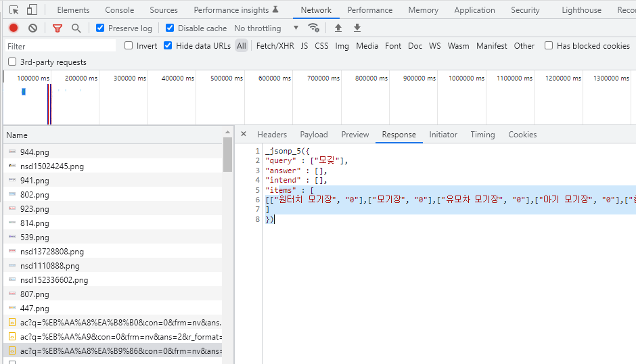This screenshot has width=636, height=364.
Task: Switch to the Console tab
Action: 119,9
